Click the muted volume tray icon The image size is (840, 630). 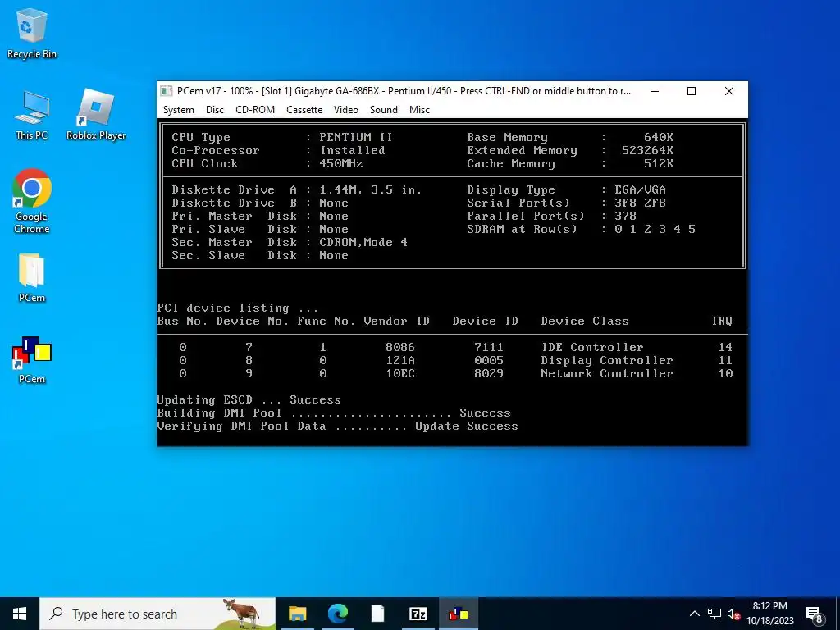pos(733,614)
